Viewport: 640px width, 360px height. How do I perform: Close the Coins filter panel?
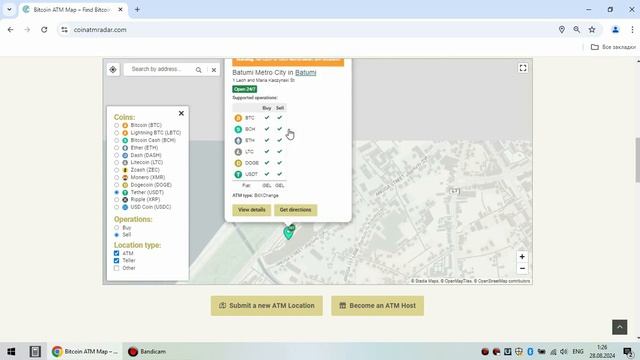[181, 113]
